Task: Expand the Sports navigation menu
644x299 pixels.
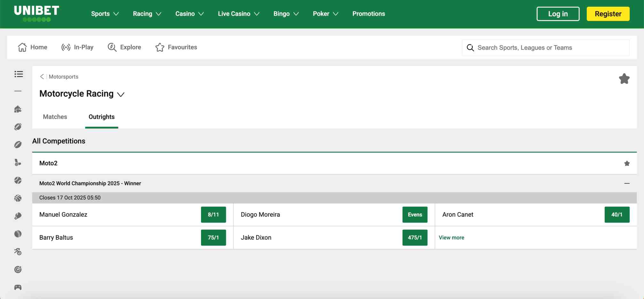Action: [105, 14]
